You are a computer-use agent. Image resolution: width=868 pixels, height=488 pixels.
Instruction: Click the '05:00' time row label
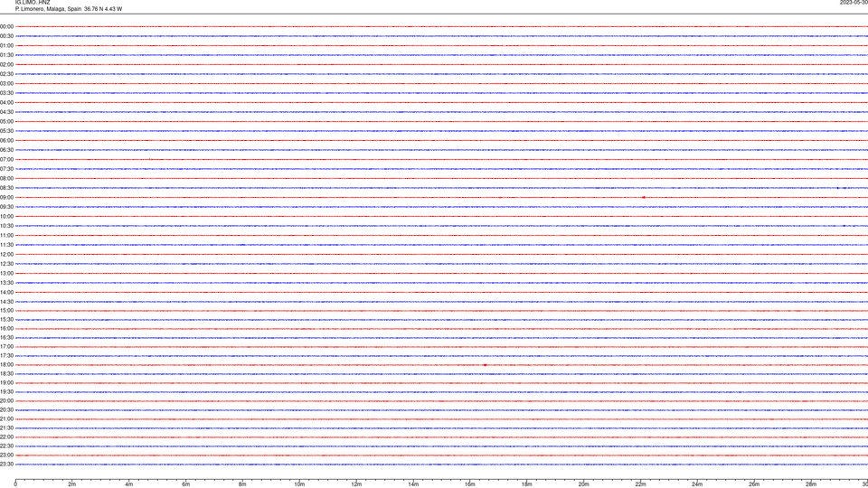point(6,122)
